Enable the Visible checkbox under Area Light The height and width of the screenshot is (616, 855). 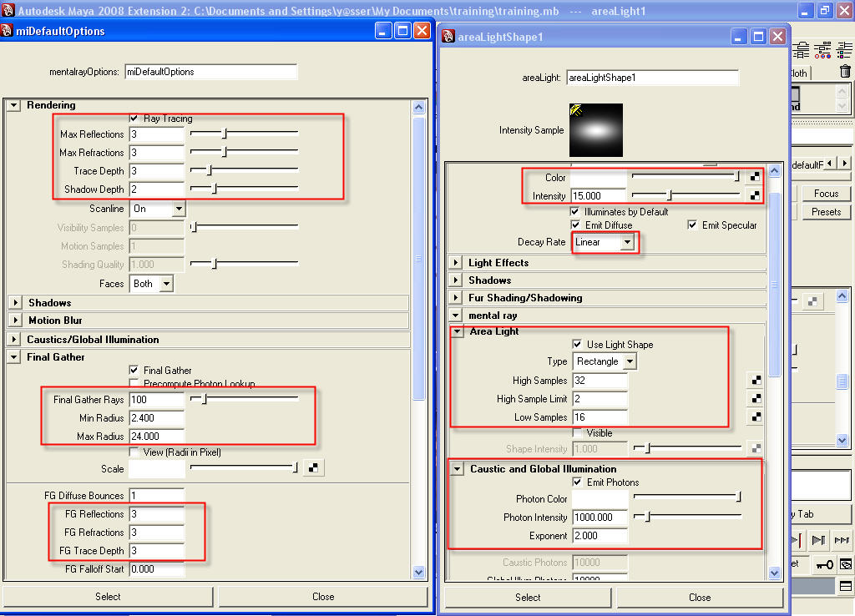tap(577, 433)
